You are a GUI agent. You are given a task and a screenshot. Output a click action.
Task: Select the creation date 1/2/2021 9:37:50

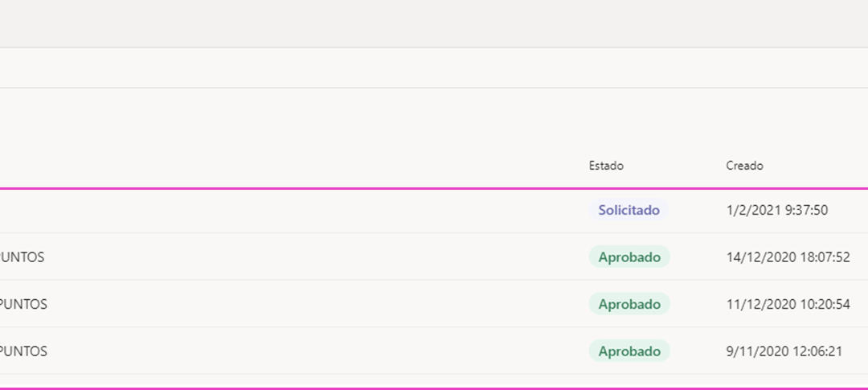coord(776,211)
